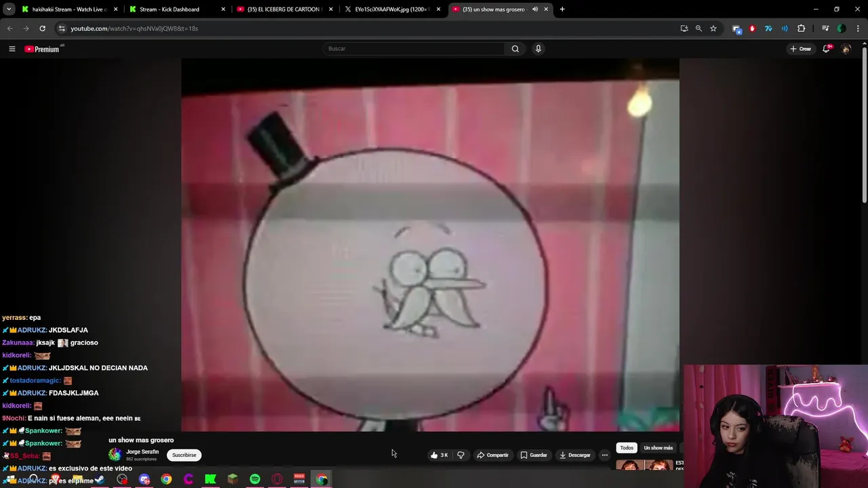Open Voicemeeter icon in taskbar
The image size is (868, 488).
click(299, 479)
